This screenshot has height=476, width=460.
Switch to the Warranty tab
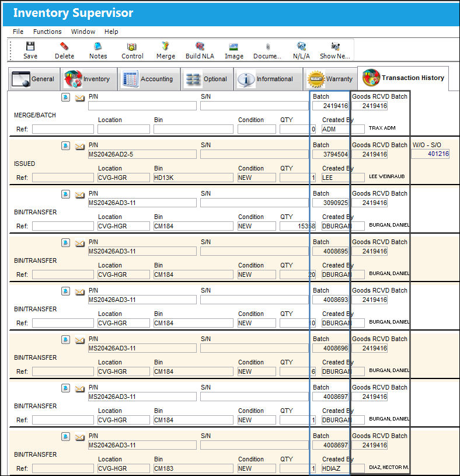(x=330, y=79)
